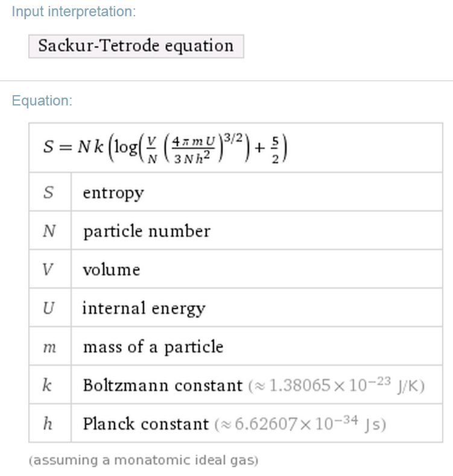This screenshot has width=453, height=476.
Task: Click the "Planck constant" label
Action: point(145,424)
